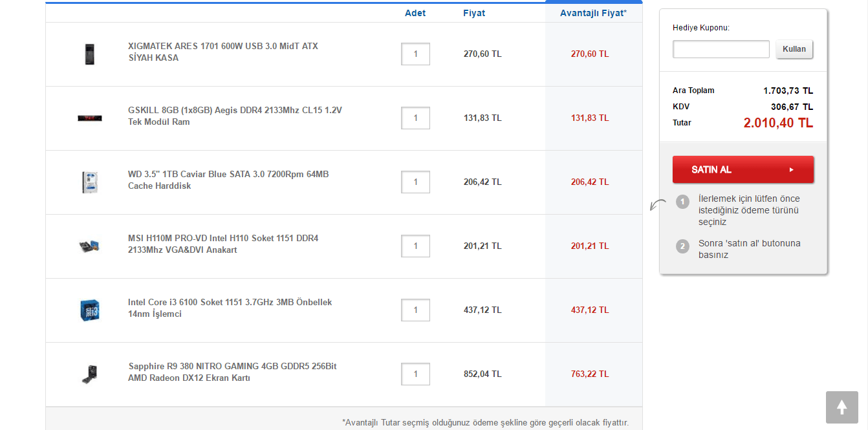
Task: Click the scroll-to-top arrow button
Action: pyautogui.click(x=841, y=407)
